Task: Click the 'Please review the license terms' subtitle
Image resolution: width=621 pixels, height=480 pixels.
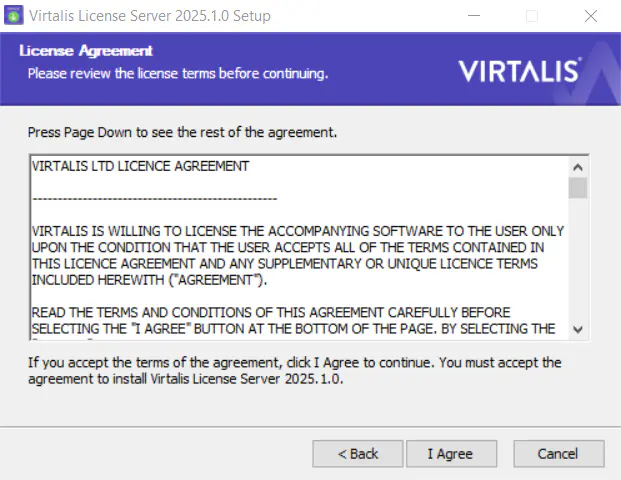Action: 178,74
